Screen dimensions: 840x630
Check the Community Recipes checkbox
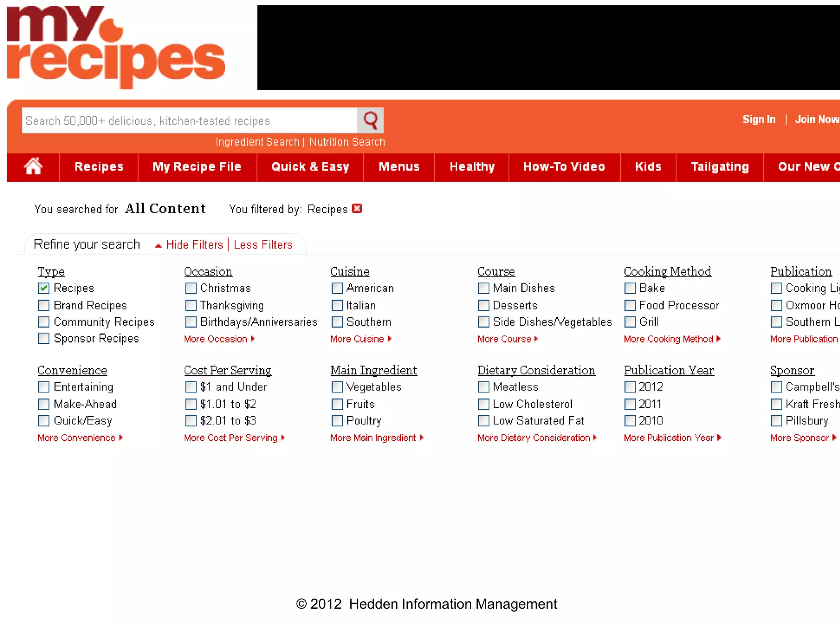click(44, 322)
